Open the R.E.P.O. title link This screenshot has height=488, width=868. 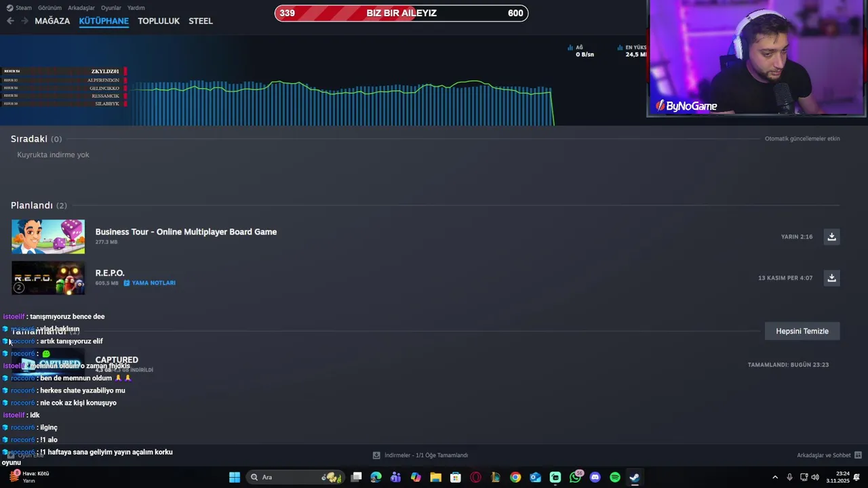point(110,273)
